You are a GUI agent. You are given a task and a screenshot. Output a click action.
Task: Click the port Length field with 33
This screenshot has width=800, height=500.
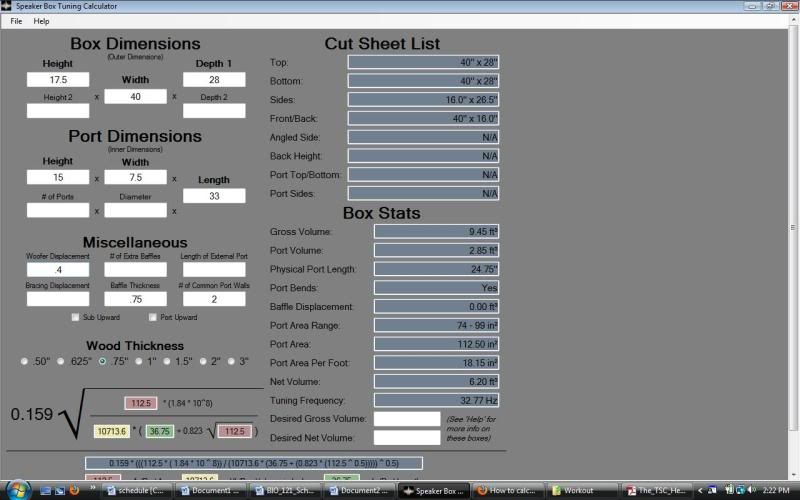(x=214, y=196)
